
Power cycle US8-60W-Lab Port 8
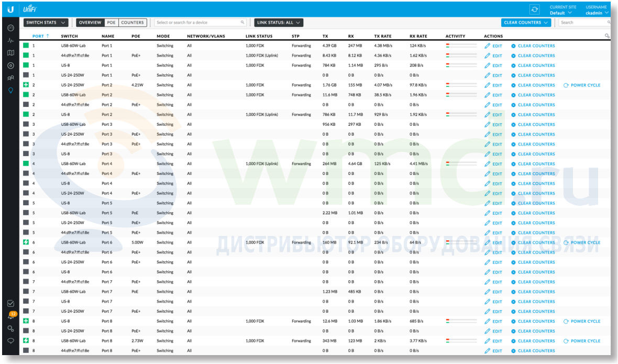tap(582, 341)
